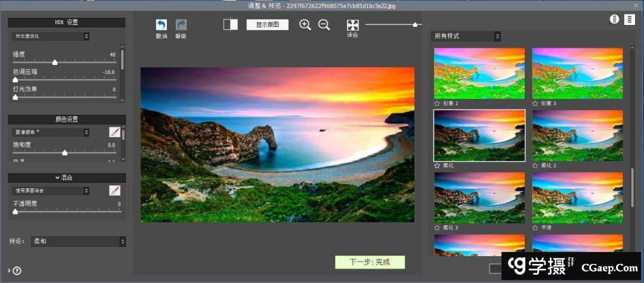Click the 下一步: 完成 button
Viewport: 644px width, 283px height.
[x=370, y=262]
